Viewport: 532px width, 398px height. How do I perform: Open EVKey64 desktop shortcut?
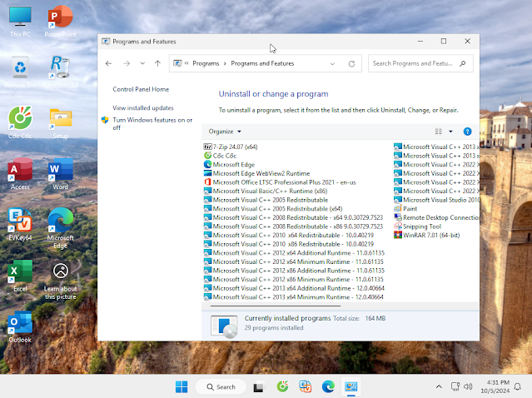pyautogui.click(x=20, y=224)
